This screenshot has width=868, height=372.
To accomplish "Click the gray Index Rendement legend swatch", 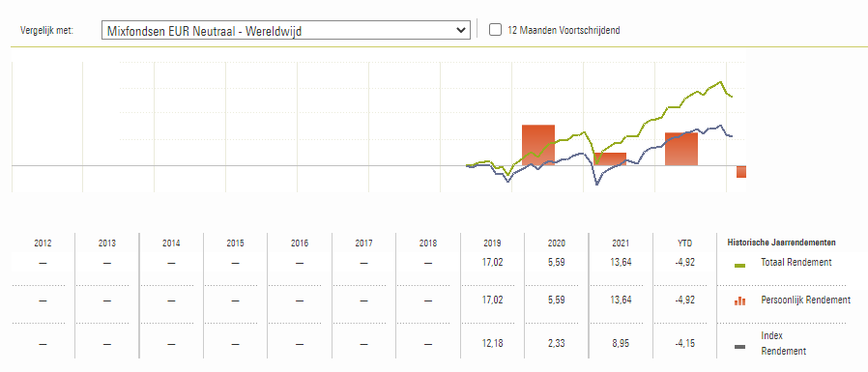I will (x=739, y=347).
